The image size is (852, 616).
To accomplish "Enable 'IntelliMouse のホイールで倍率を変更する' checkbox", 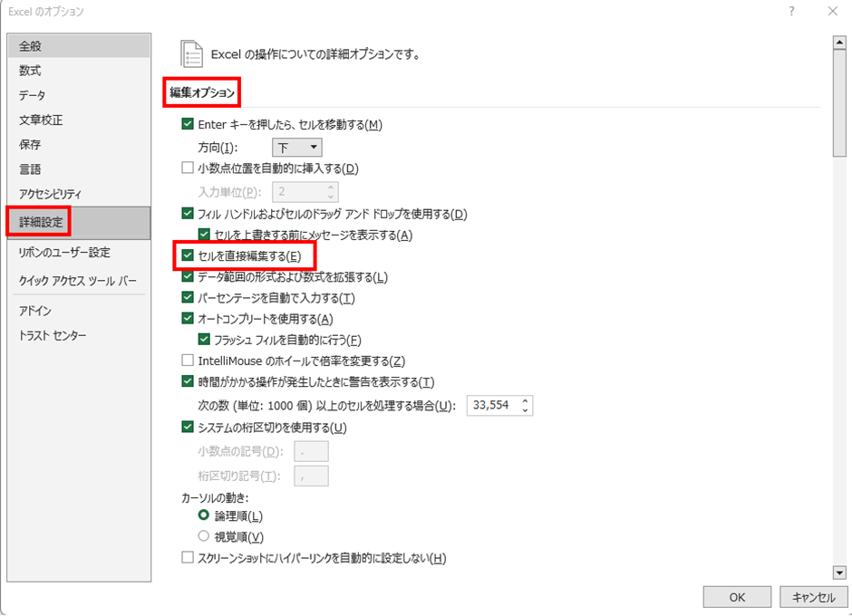I will point(188,361).
